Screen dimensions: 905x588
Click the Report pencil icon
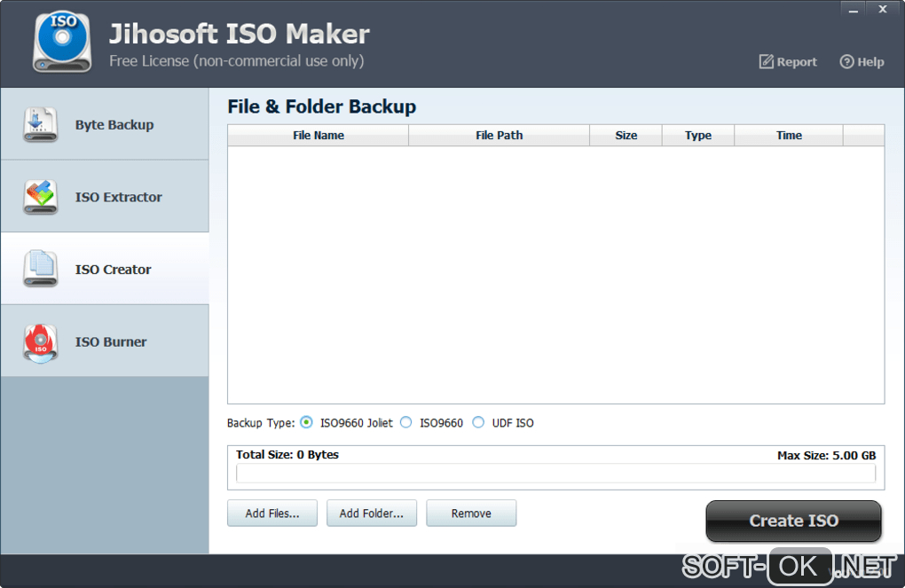766,62
